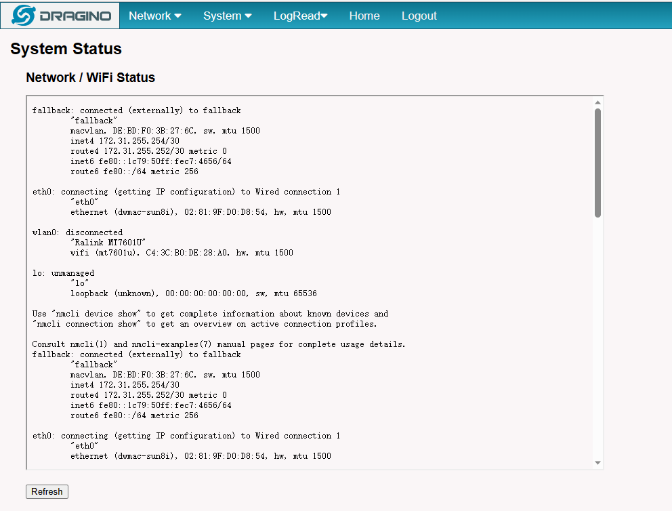Click the Refresh button
The width and height of the screenshot is (672, 511).
[47, 491]
